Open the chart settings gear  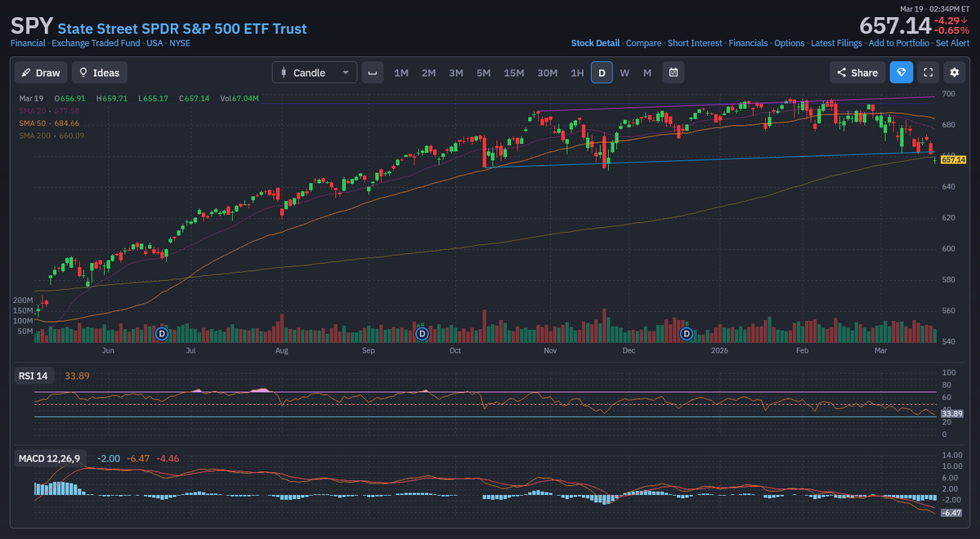click(955, 72)
